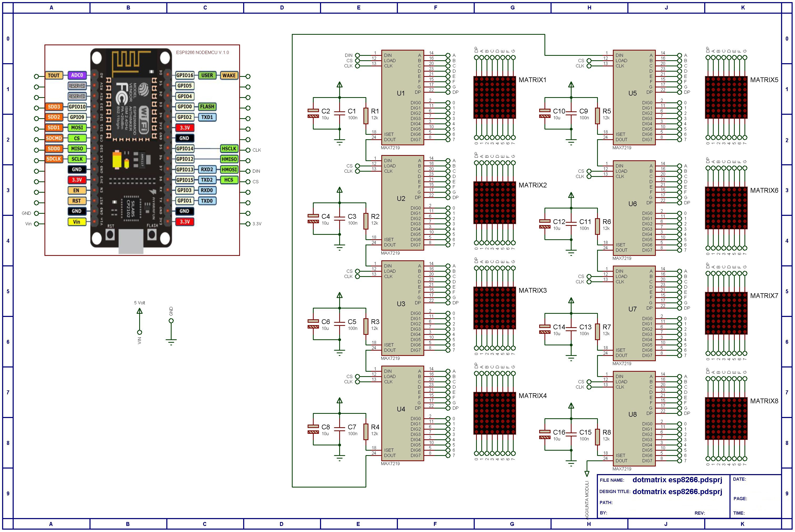Viewport: 795px width, 532px height.
Task: Click the AGGIUNTA MODULI output arrow
Action: (x=587, y=474)
